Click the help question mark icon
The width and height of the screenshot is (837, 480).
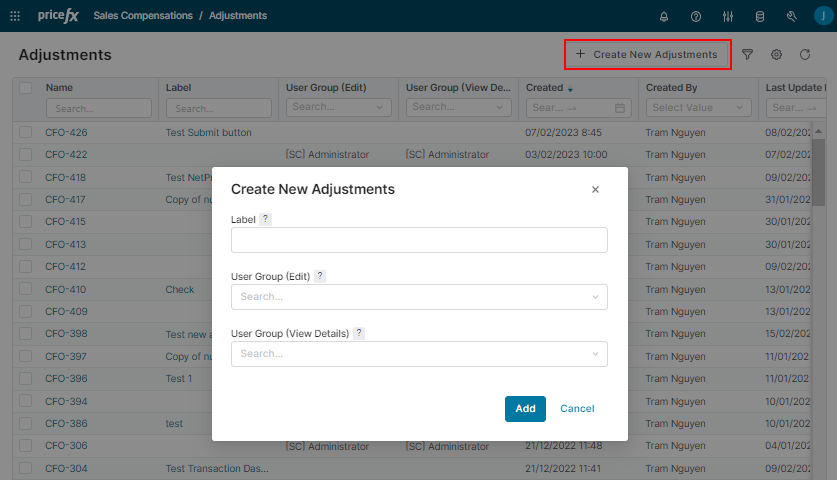[x=696, y=16]
